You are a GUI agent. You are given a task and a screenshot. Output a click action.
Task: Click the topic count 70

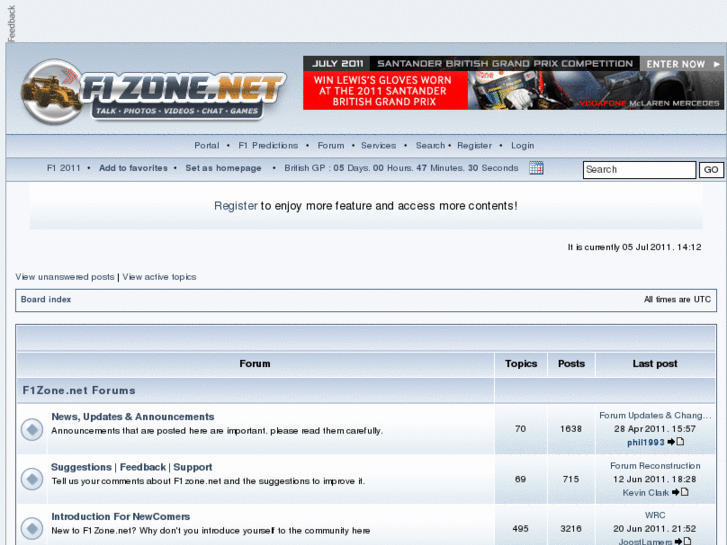[520, 429]
